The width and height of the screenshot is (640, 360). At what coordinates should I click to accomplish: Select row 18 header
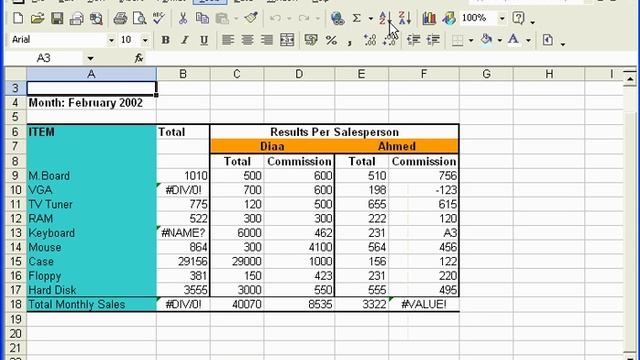point(16,304)
